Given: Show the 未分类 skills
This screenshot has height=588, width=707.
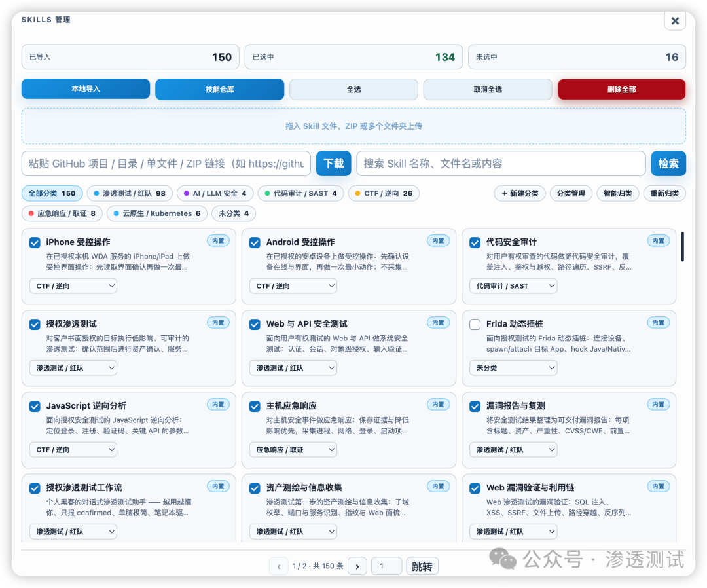Looking at the screenshot, I should (234, 213).
